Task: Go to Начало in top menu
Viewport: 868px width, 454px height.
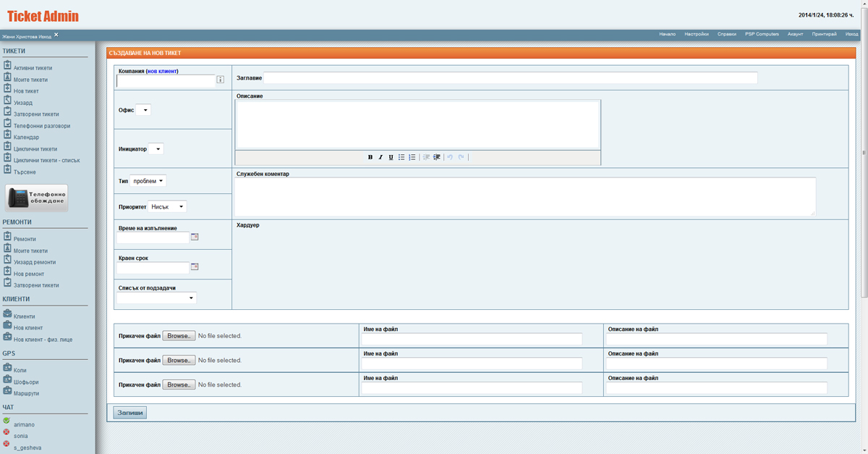Action: tap(668, 34)
